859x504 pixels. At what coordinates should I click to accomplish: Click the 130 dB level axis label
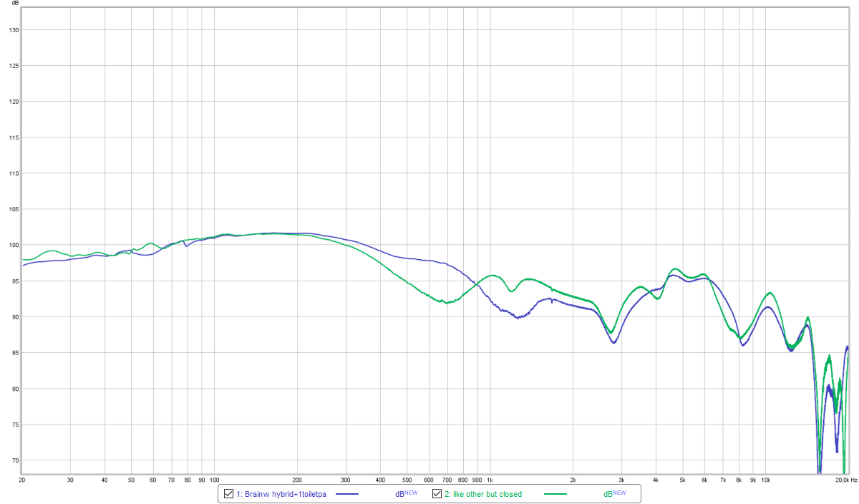(11, 30)
